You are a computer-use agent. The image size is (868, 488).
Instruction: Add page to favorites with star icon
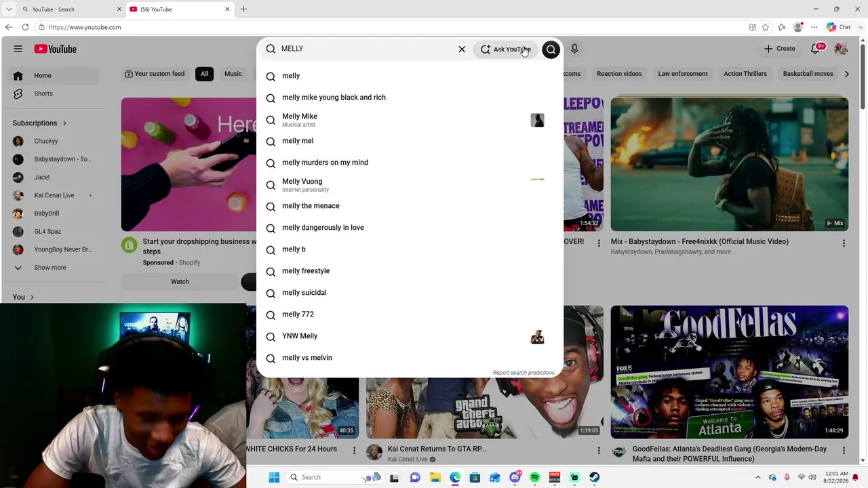[x=766, y=27]
